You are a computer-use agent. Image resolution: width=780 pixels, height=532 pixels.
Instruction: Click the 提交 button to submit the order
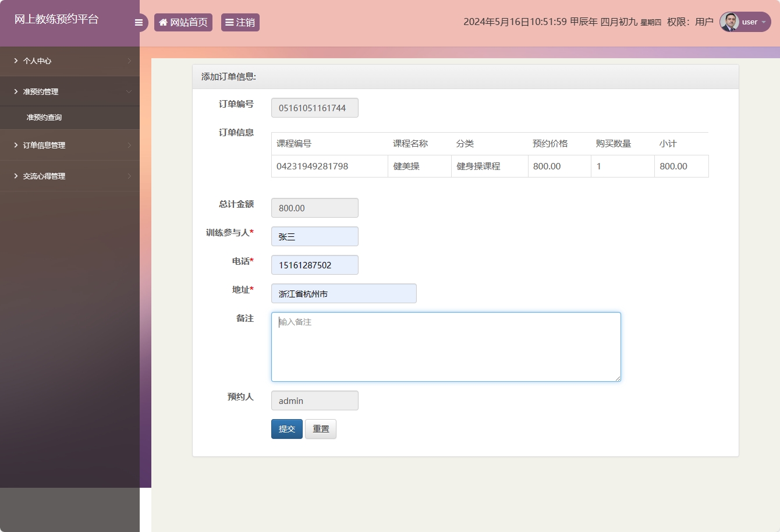(x=286, y=428)
